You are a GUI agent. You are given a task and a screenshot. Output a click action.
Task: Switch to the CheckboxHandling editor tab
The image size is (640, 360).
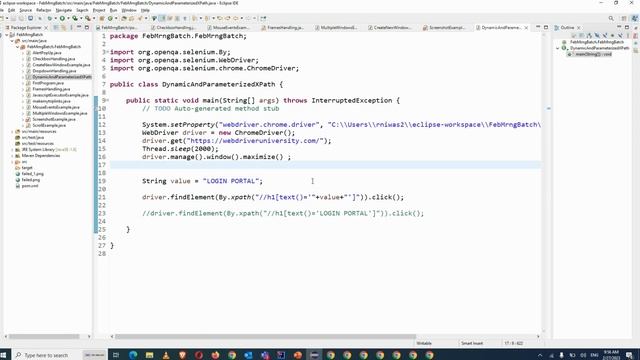tap(175, 28)
